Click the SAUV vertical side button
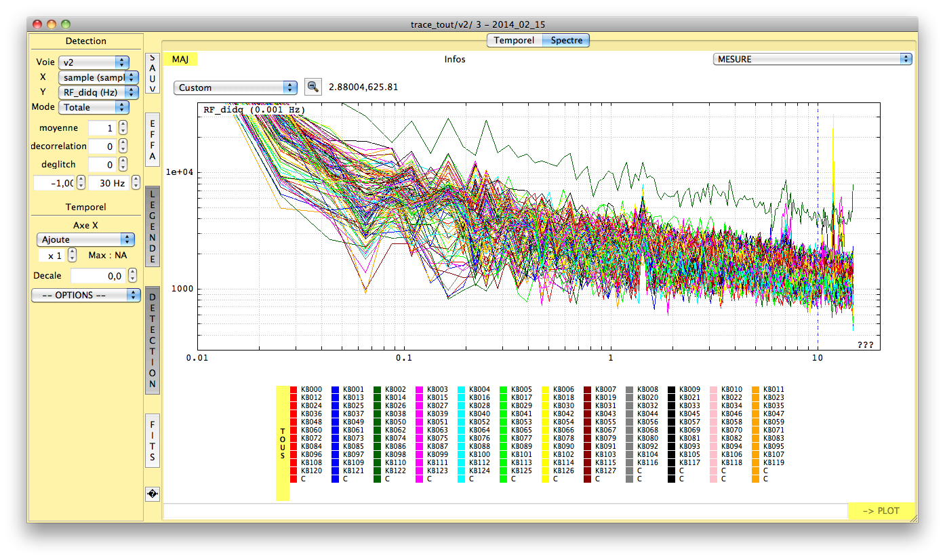945x560 pixels. pyautogui.click(x=153, y=74)
